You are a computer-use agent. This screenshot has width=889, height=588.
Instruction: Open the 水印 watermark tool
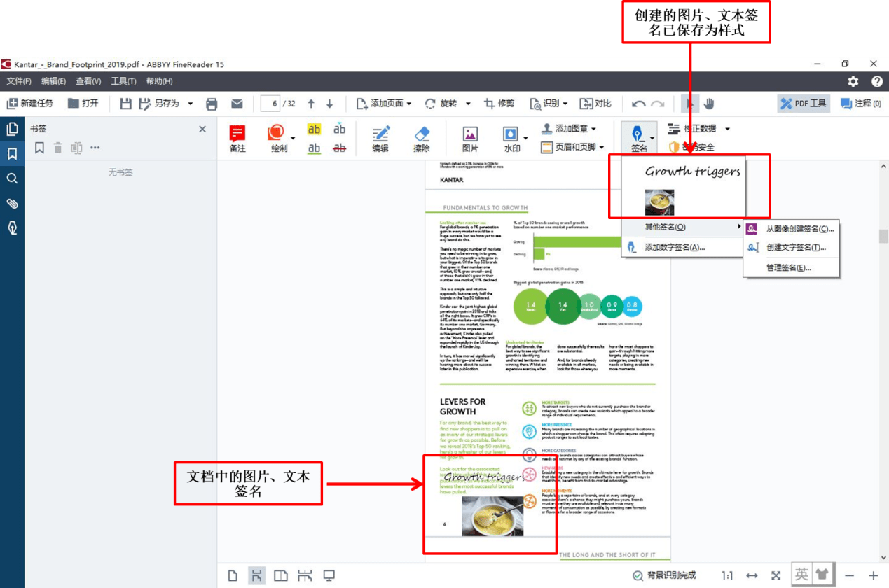(x=511, y=139)
